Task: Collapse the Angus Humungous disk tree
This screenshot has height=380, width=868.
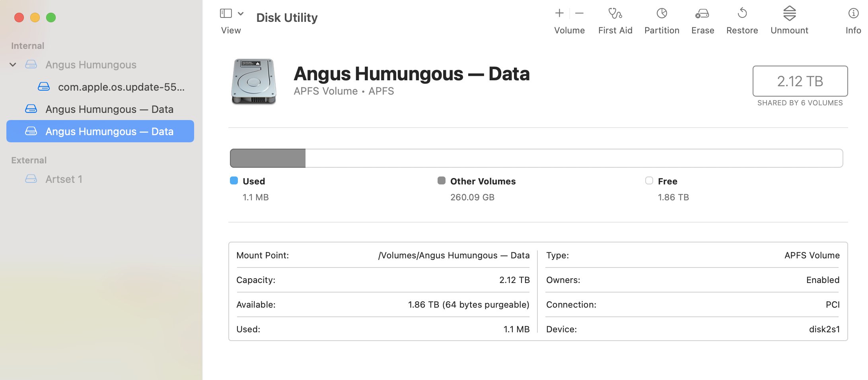Action: [x=13, y=64]
